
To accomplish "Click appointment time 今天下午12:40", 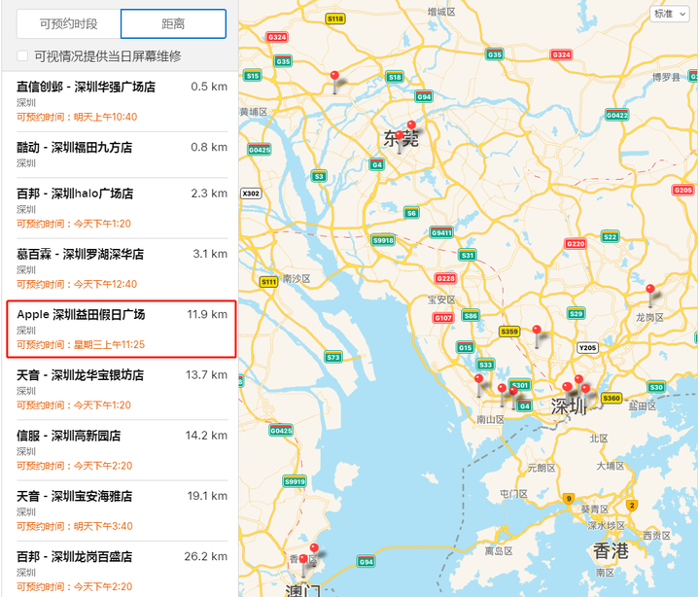I will pos(105,284).
